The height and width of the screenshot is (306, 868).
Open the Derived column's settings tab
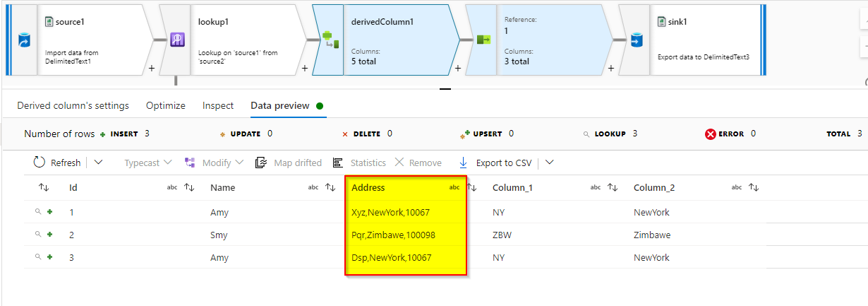[x=73, y=105]
